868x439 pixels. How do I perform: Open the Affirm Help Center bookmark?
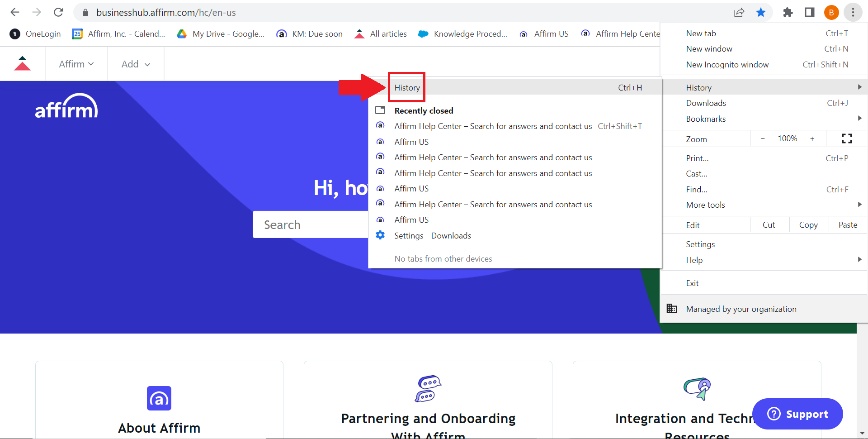620,34
